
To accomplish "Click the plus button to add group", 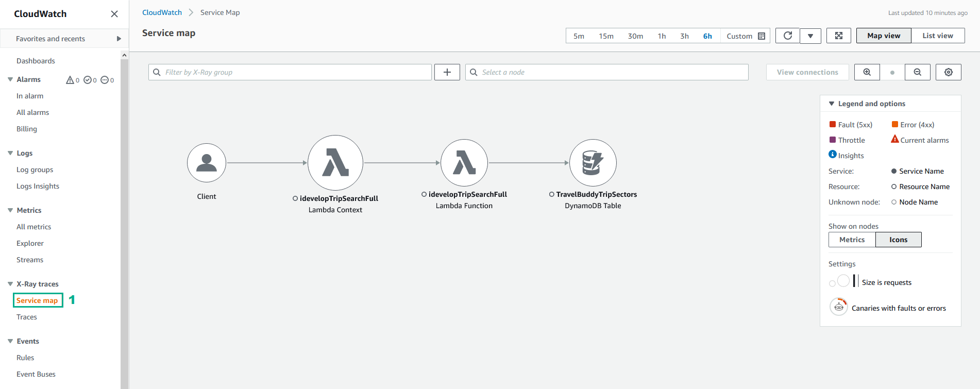I will point(447,72).
